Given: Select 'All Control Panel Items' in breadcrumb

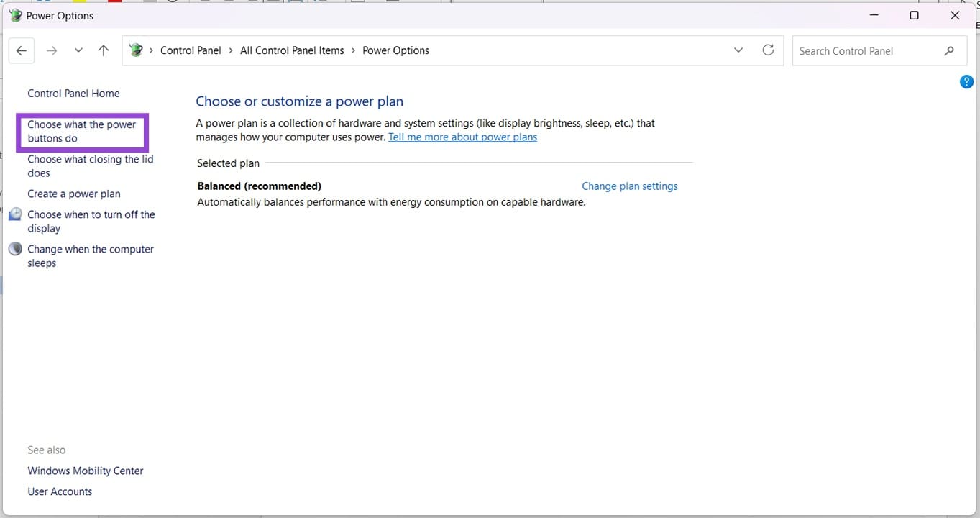Looking at the screenshot, I should click(292, 50).
